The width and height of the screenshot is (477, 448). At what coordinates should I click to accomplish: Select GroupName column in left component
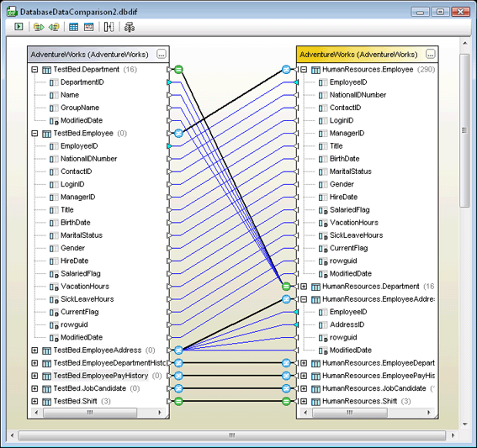80,108
